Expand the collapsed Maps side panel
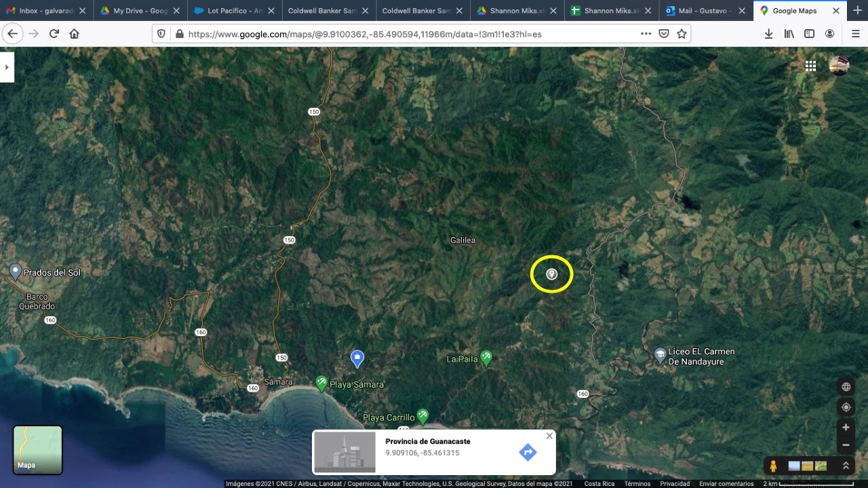This screenshot has height=488, width=868. (7, 67)
